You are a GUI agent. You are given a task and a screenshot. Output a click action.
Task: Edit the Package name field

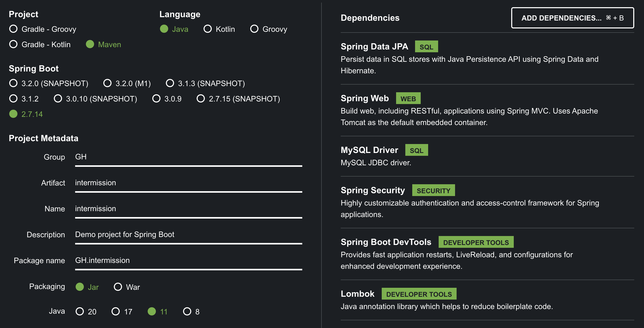[188, 261]
